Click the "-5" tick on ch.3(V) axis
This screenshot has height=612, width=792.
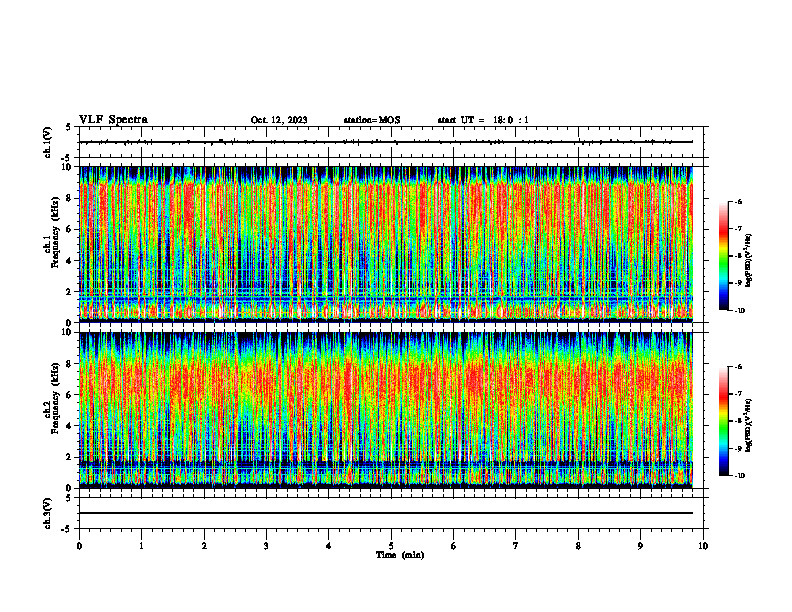(67, 529)
